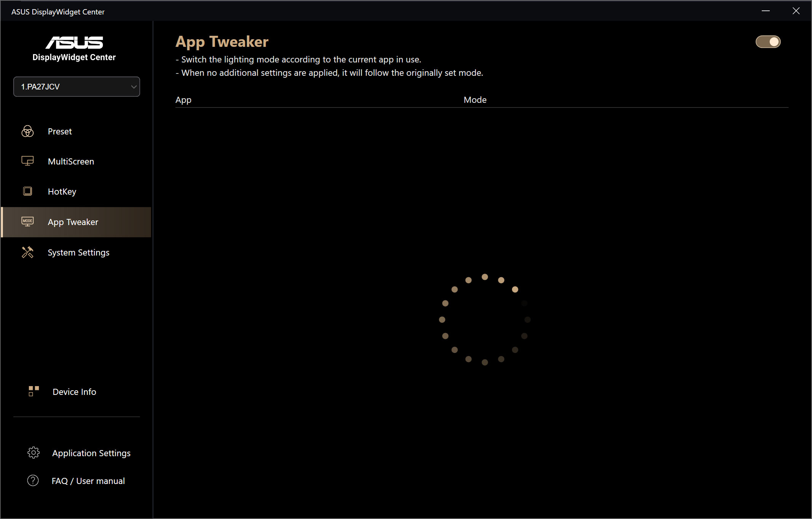Image resolution: width=812 pixels, height=519 pixels.
Task: Open System Settings from sidebar
Action: (x=78, y=252)
